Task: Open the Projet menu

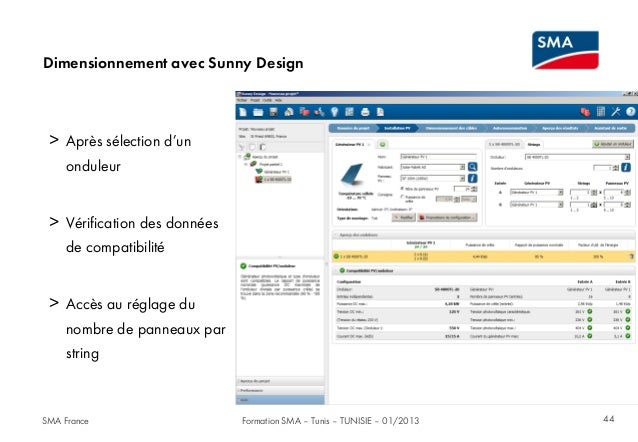Action: [255, 100]
